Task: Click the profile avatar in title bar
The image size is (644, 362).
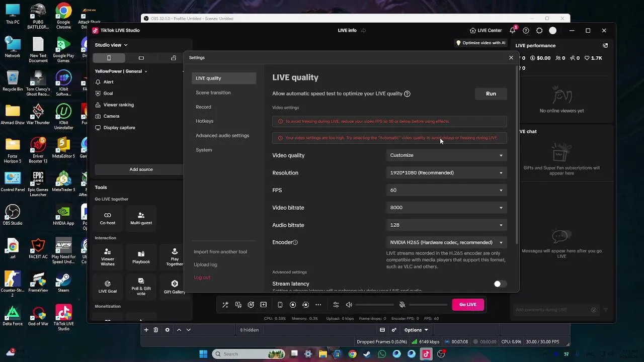Action: pos(552,31)
